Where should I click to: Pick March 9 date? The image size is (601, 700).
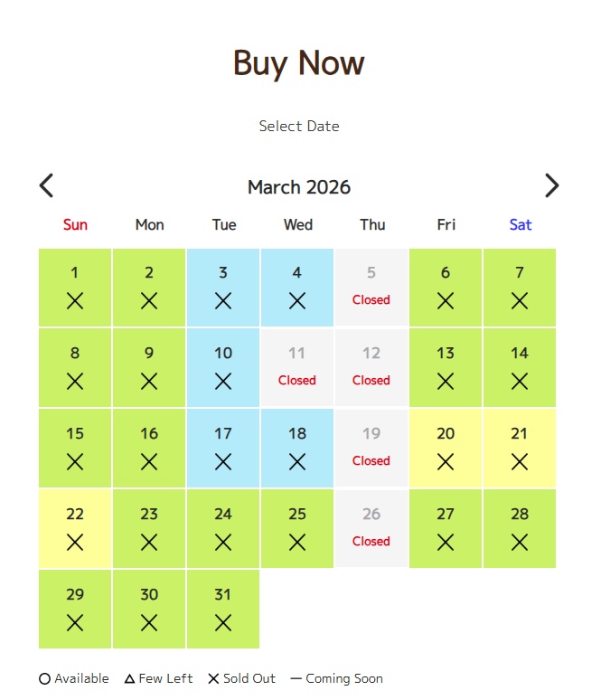pos(149,368)
